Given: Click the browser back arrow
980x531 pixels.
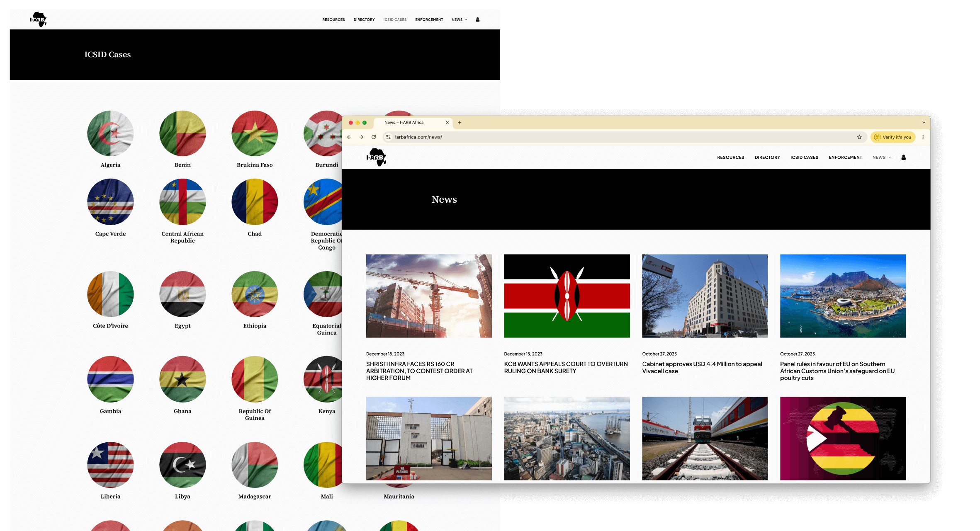Looking at the screenshot, I should click(x=349, y=137).
